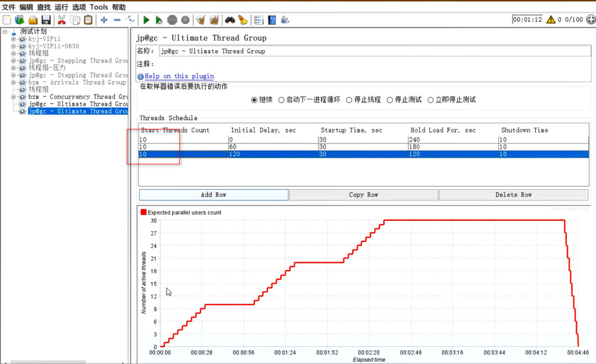Clear current results with single broom icon
The width and height of the screenshot is (596, 364).
click(x=201, y=20)
